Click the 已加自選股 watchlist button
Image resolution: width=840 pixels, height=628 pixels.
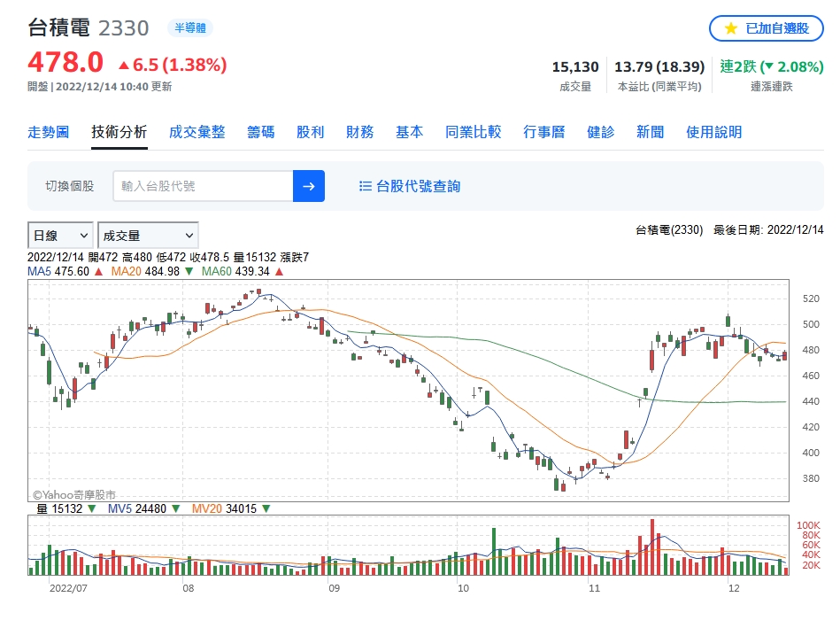tap(766, 28)
